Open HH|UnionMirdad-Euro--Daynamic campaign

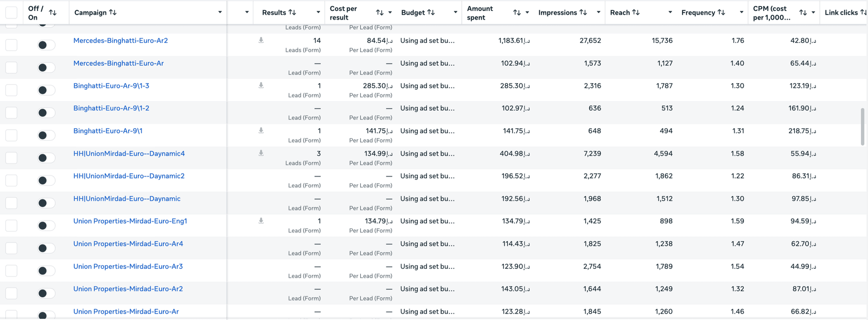(127, 198)
